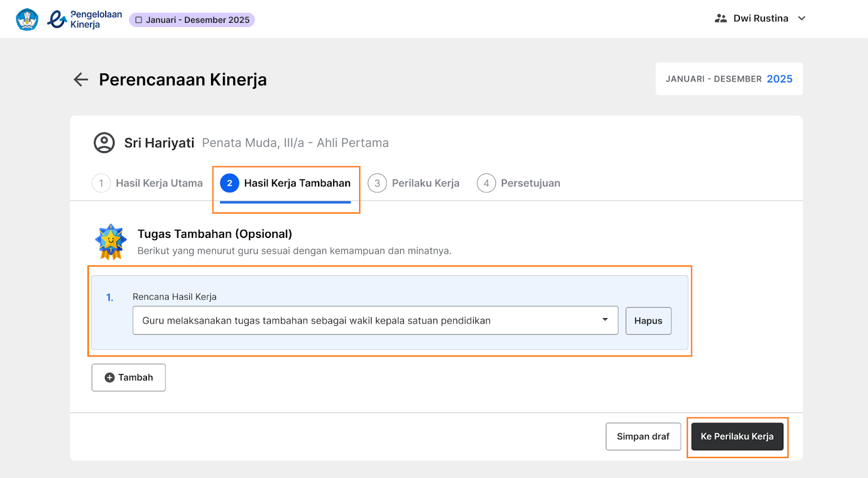The width and height of the screenshot is (868, 478).
Task: Click the step number 3 circle
Action: click(x=378, y=183)
